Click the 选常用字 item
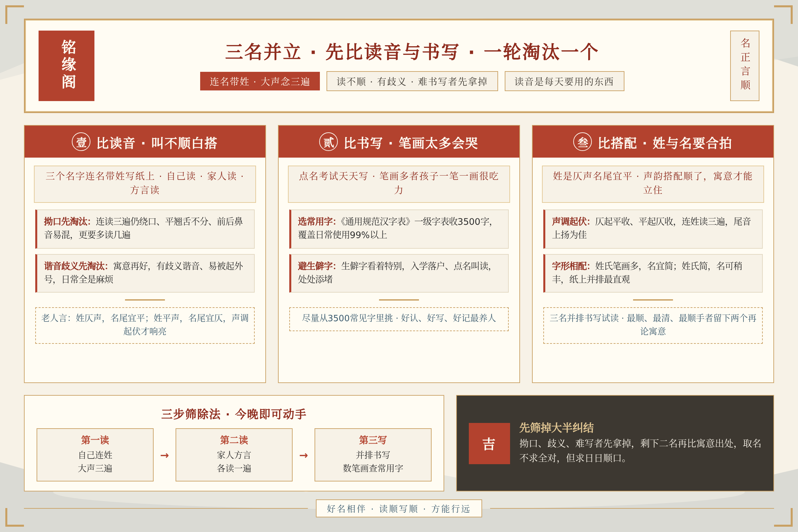The width and height of the screenshot is (798, 532). tap(399, 229)
